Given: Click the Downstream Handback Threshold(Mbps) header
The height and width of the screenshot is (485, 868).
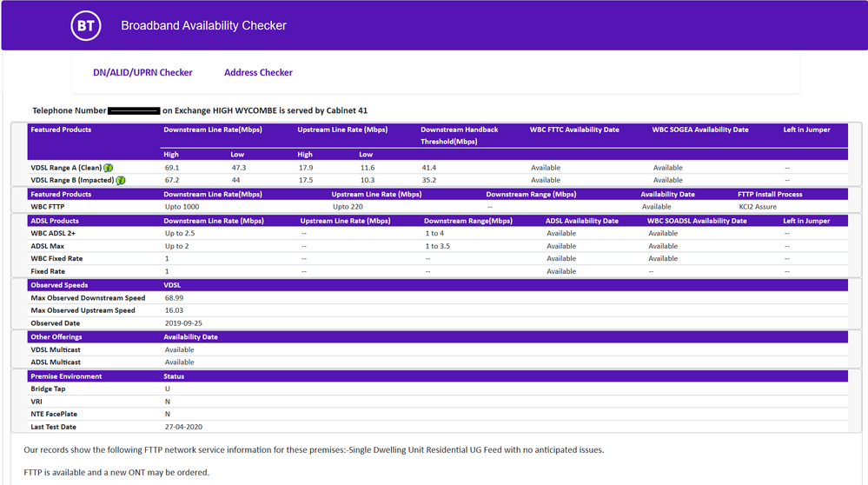Looking at the screenshot, I should (459, 136).
